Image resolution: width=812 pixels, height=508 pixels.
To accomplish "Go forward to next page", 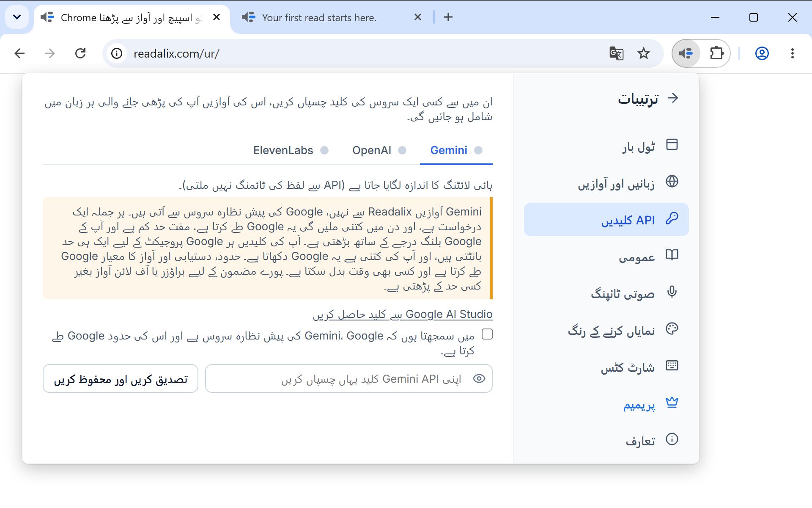I will [50, 53].
